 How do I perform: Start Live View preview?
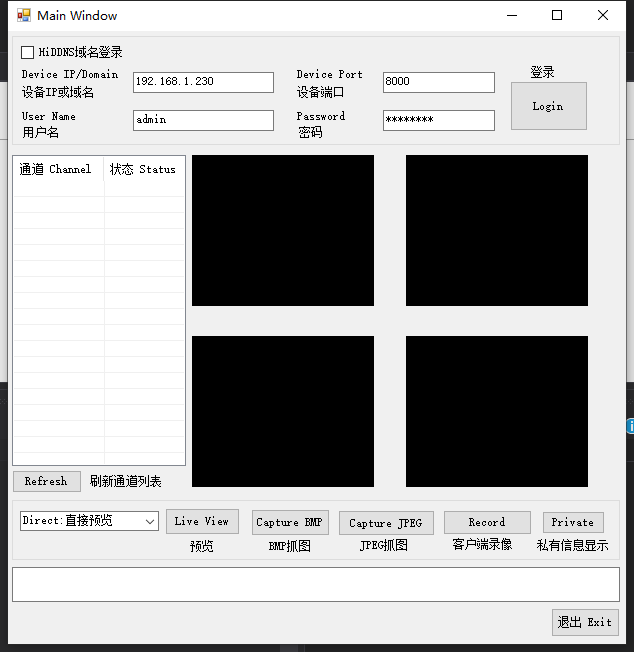coord(202,521)
